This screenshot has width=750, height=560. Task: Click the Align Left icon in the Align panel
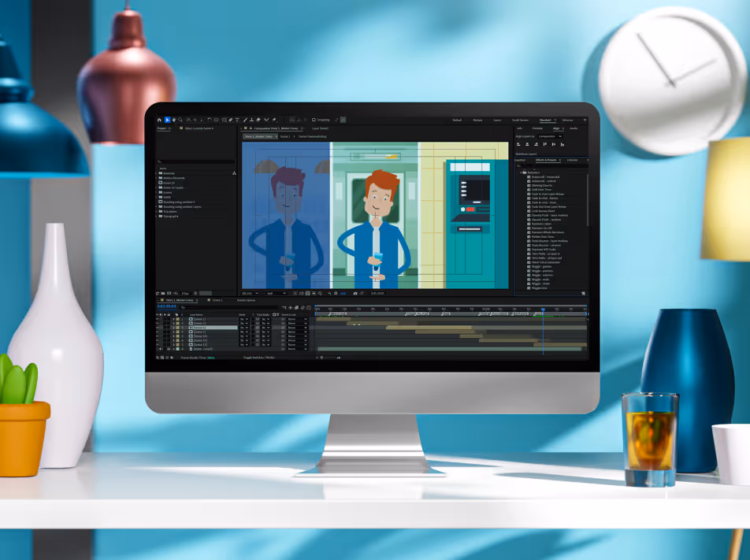(x=518, y=144)
